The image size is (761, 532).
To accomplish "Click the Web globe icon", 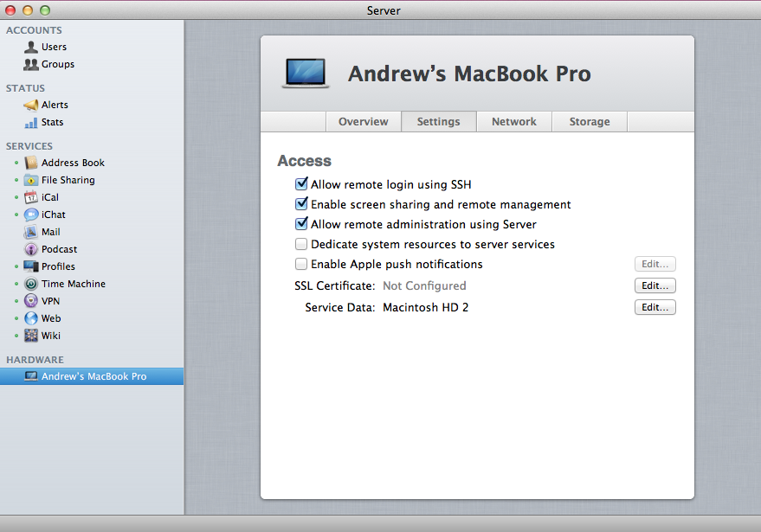I will (31, 318).
